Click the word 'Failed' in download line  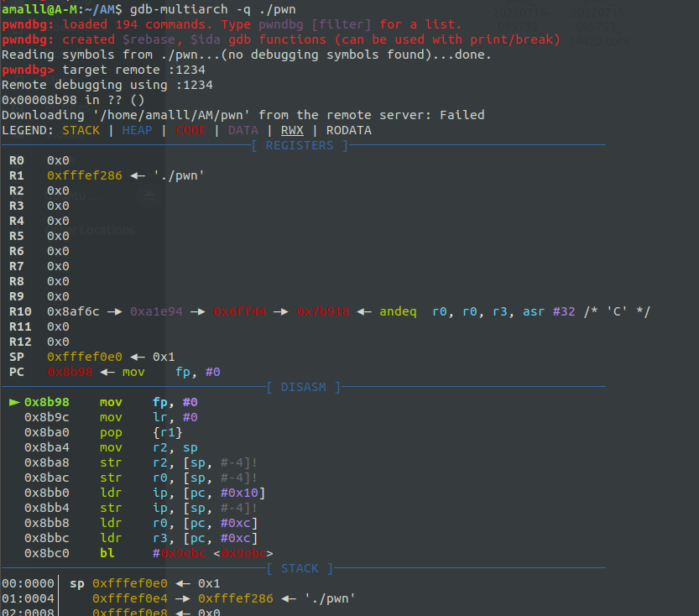tap(462, 115)
